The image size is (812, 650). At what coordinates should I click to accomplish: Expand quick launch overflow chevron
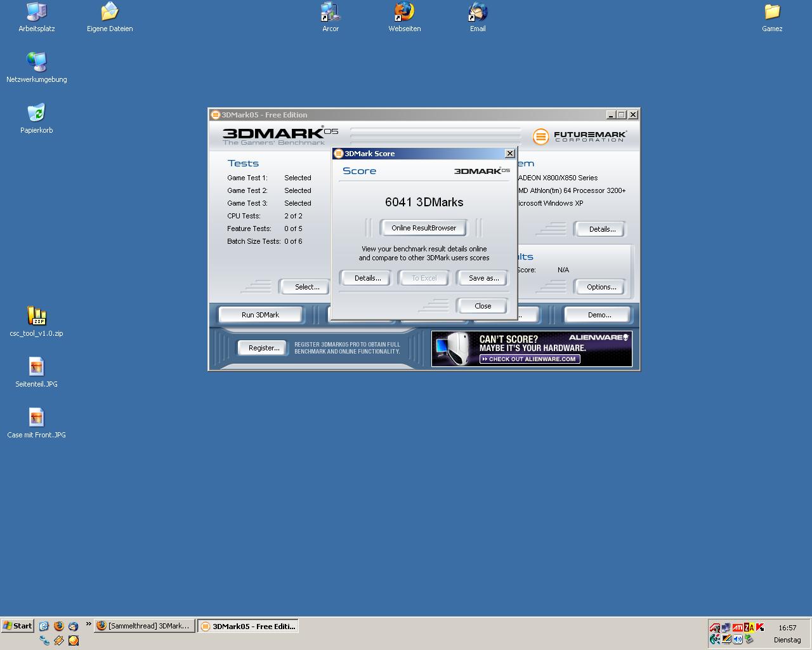pyautogui.click(x=89, y=623)
